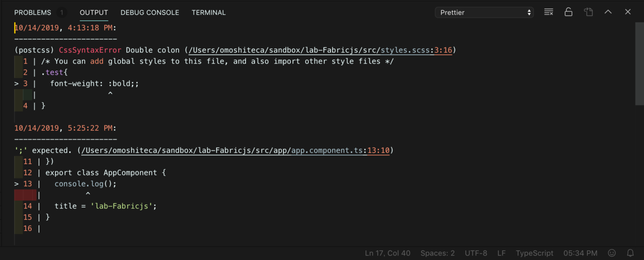Open notifications bell in status bar

click(x=631, y=253)
